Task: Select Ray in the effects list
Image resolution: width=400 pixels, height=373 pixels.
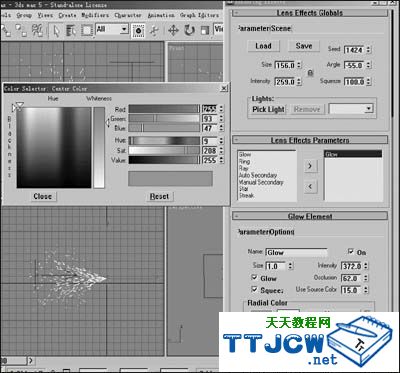Action: [x=244, y=168]
